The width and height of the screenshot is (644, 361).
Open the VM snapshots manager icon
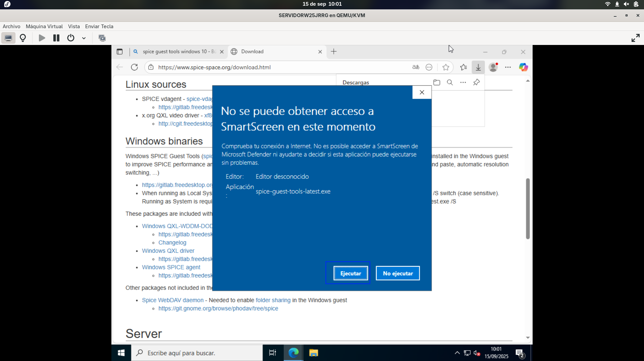point(102,38)
